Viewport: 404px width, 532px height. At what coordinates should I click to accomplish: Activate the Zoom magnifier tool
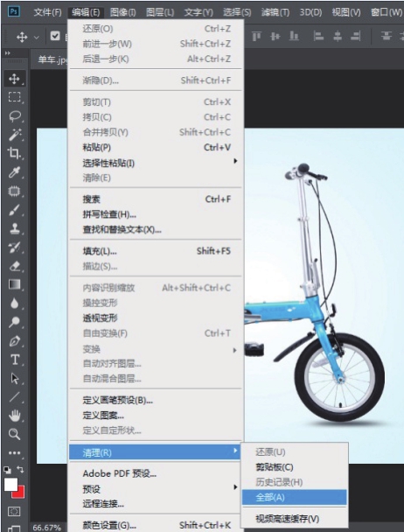coord(14,434)
